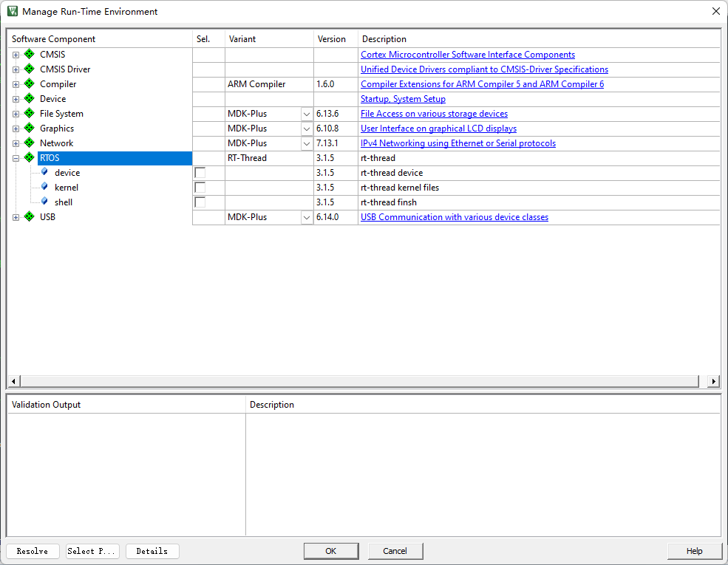Screen dimensions: 728x565
Task: Click the green diamond icon beside Compiler
Action: [x=30, y=84]
